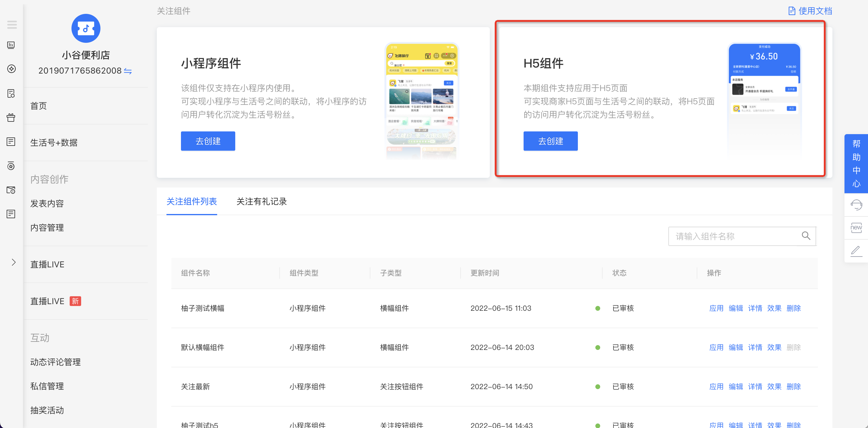
Task: Open the 使用文档 link
Action: point(810,11)
